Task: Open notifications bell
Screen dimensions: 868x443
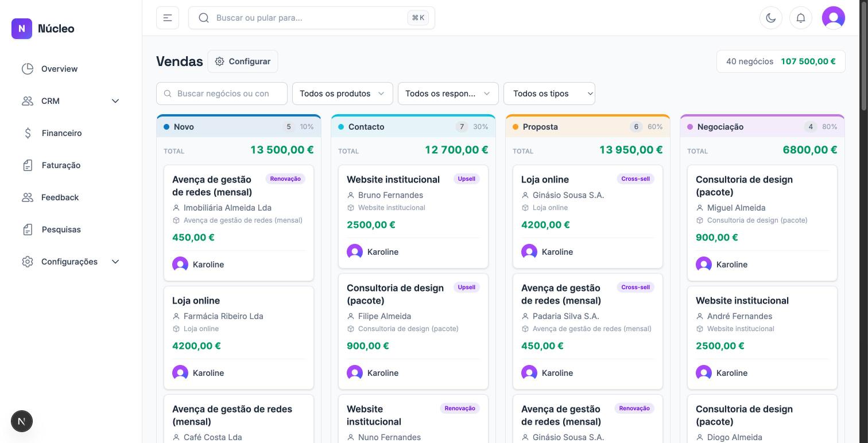Action: pyautogui.click(x=801, y=18)
